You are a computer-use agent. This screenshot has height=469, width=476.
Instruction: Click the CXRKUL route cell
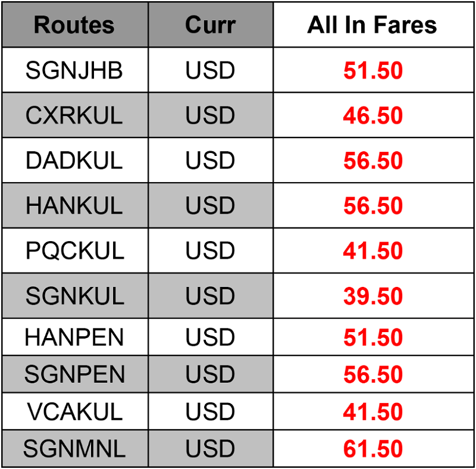(74, 115)
